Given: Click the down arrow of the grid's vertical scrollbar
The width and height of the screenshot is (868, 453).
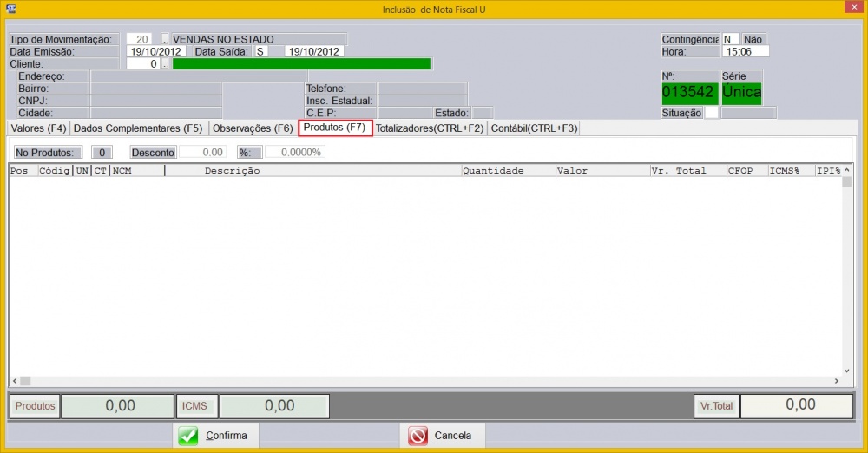Looking at the screenshot, I should click(846, 369).
